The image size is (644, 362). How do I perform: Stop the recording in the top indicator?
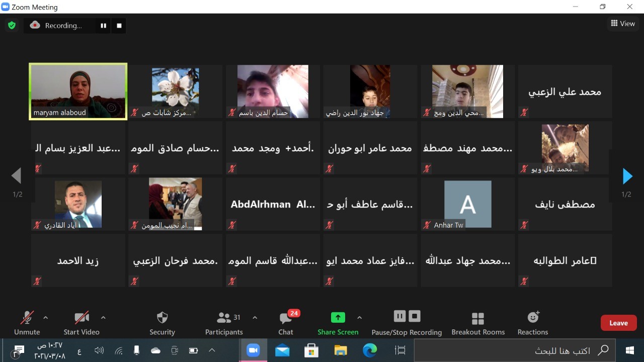[x=119, y=26]
